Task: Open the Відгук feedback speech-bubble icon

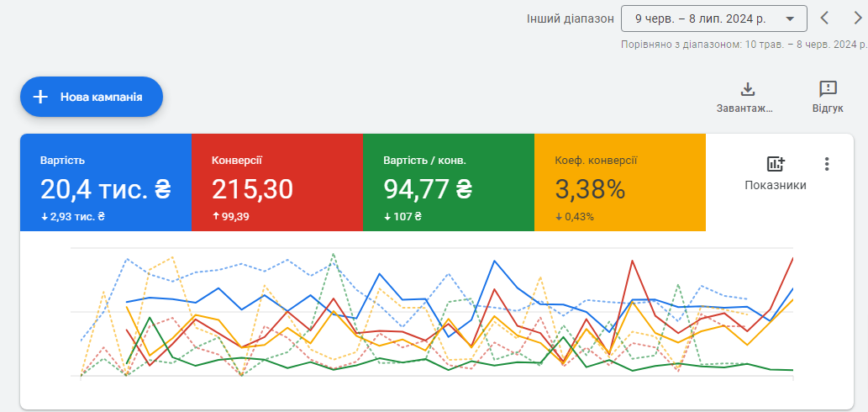Action: coord(828,89)
